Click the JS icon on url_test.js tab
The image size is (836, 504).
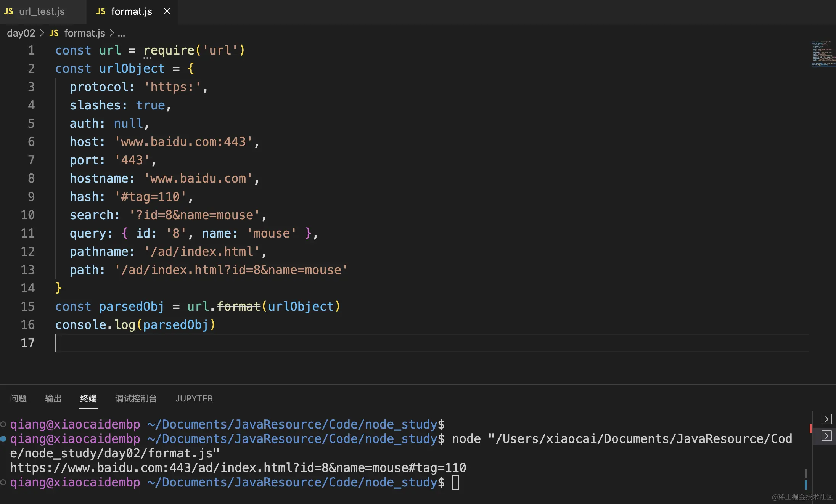coord(8,11)
